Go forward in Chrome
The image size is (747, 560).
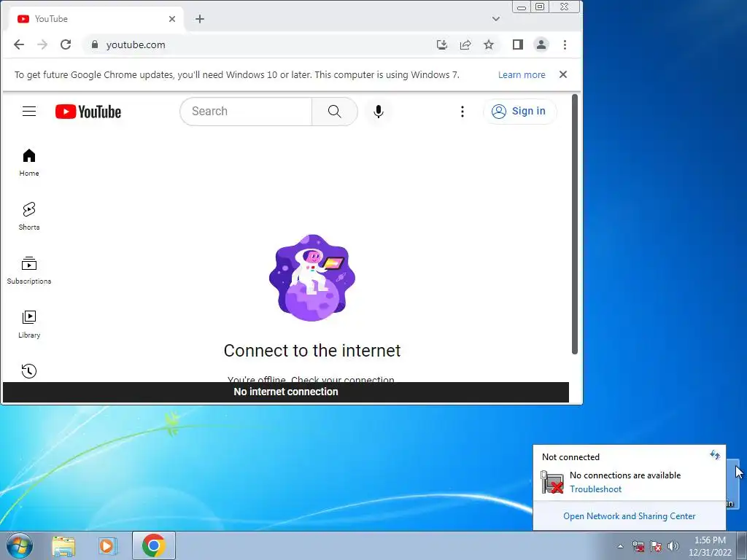point(42,44)
